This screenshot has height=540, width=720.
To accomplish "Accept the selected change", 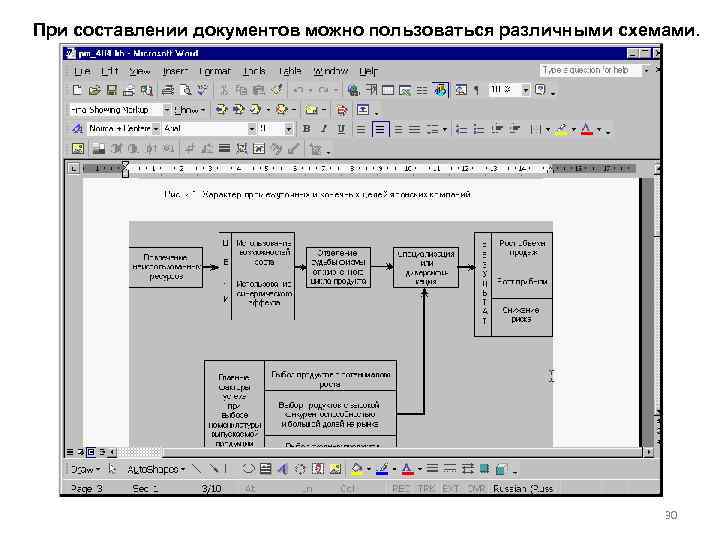I will [x=255, y=110].
